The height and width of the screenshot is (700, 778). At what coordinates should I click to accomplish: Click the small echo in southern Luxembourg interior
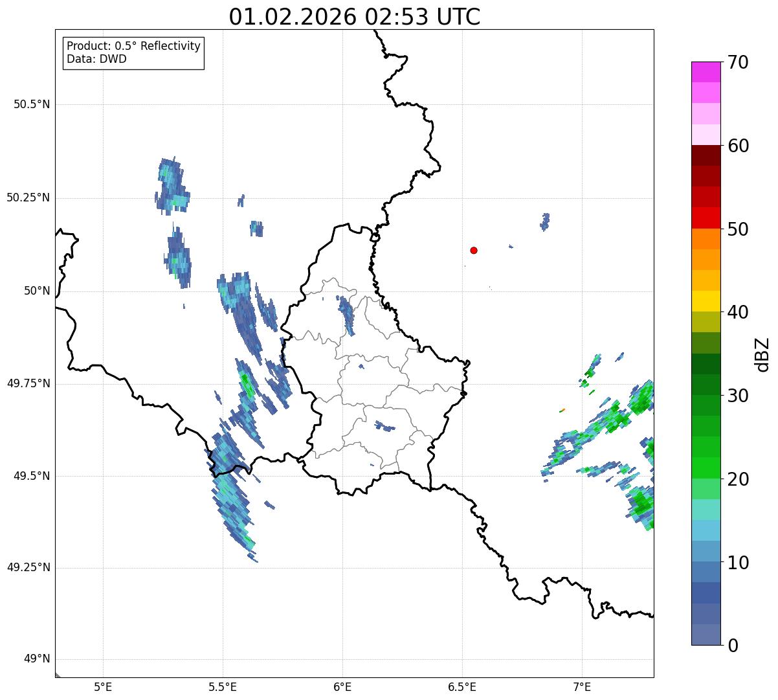(x=385, y=426)
